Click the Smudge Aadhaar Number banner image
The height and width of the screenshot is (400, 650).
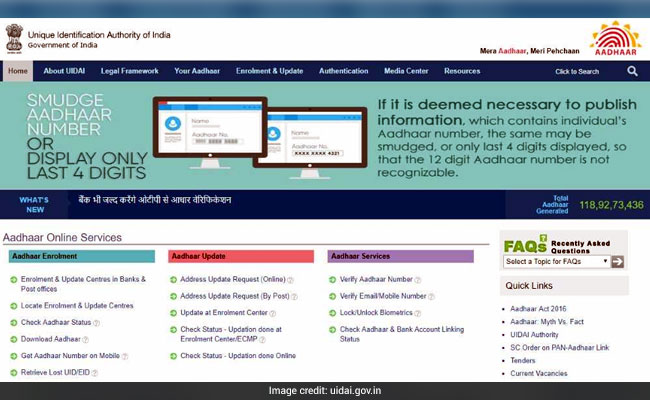click(x=325, y=136)
